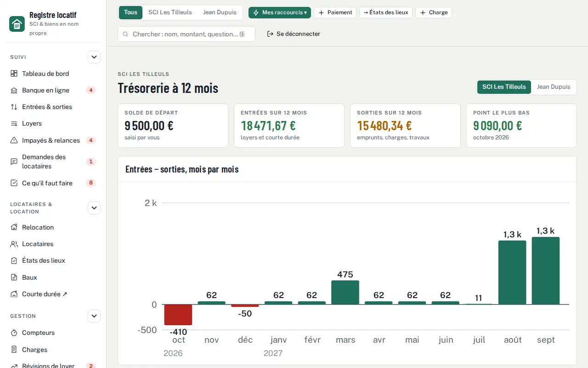Select SCI Les Tilleuls top filter tab
This screenshot has width=588, height=368.
point(170,12)
